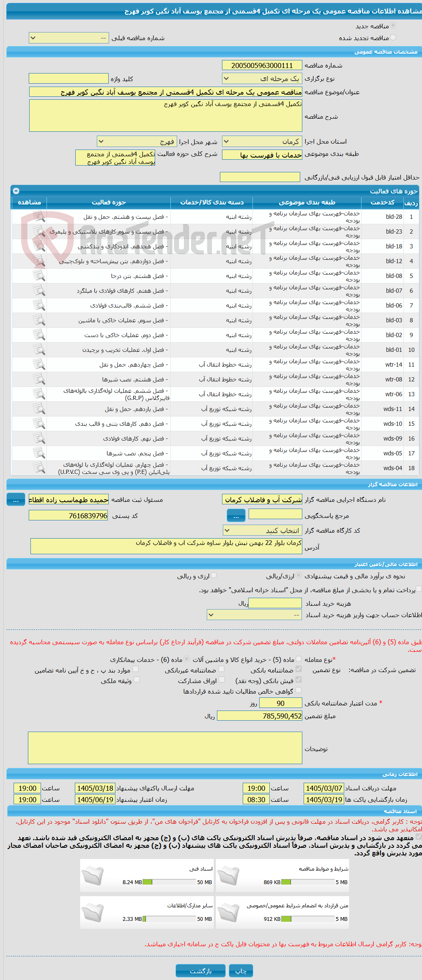This screenshot has width=422, height=980.
Task: Open view icon for row bld-01
Action: point(39,350)
